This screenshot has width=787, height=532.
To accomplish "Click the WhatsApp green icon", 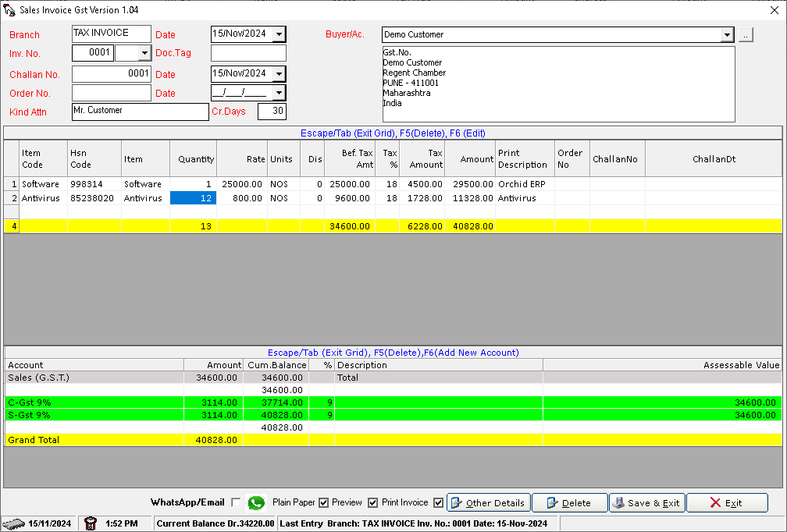I will (255, 502).
